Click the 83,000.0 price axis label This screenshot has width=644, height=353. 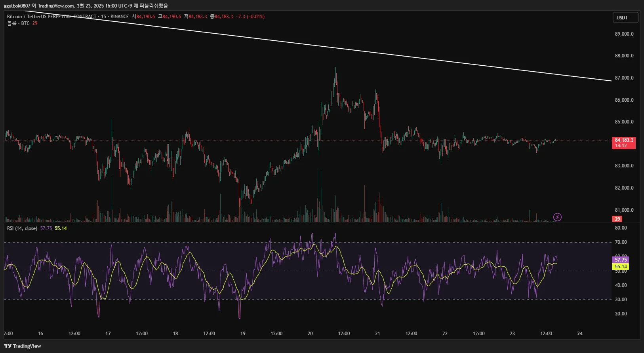tap(624, 166)
